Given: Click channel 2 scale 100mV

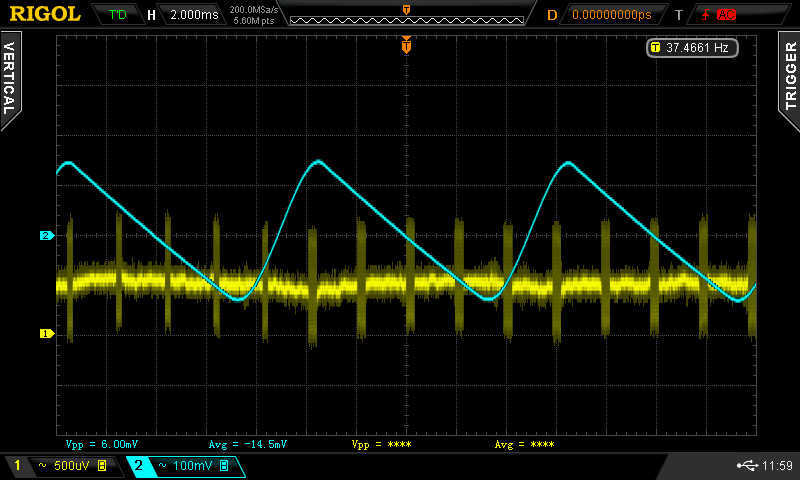Looking at the screenshot, I should point(192,466).
